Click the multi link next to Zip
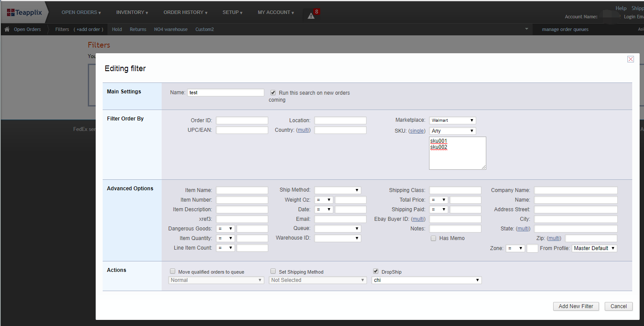The width and height of the screenshot is (644, 326). click(554, 238)
